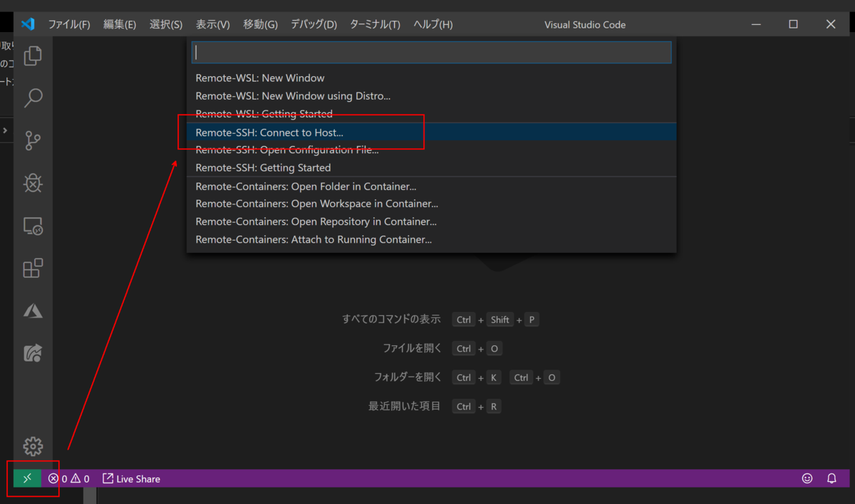The width and height of the screenshot is (855, 504).
Task: Select Remote-SSH: Open Configuration File...
Action: pos(431,150)
